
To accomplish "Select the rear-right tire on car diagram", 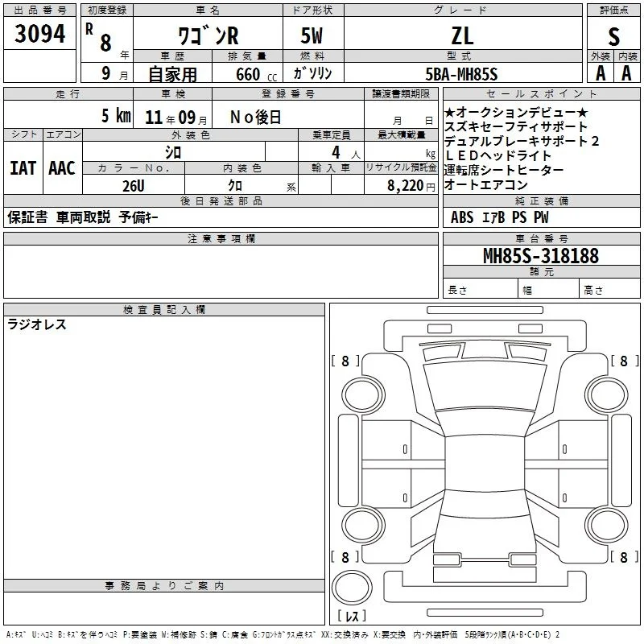I will 607,525.
